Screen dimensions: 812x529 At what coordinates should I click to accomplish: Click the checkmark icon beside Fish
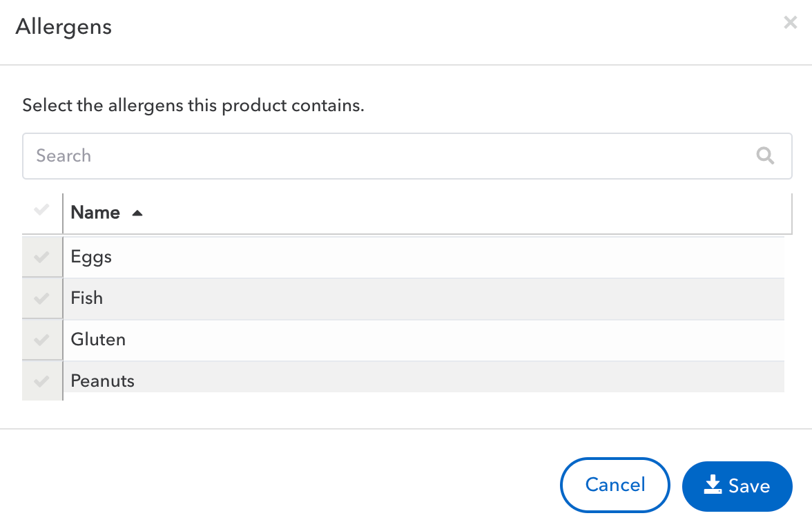coord(41,298)
